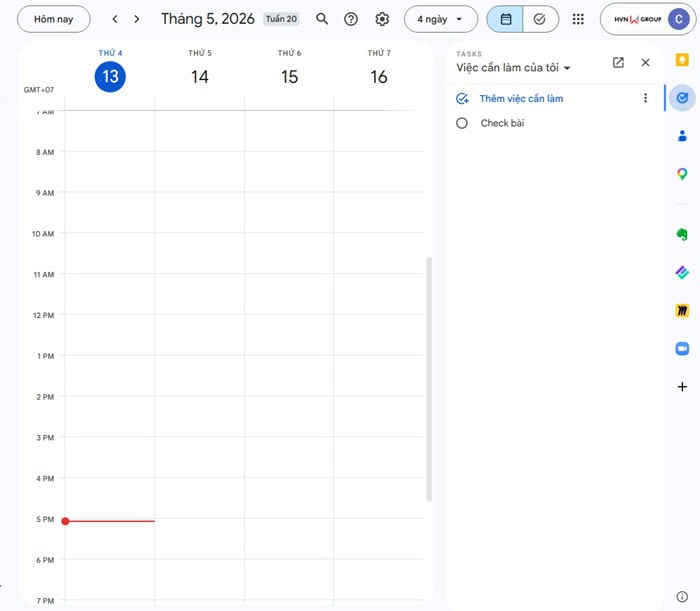Open the Check bài task

tap(502, 123)
